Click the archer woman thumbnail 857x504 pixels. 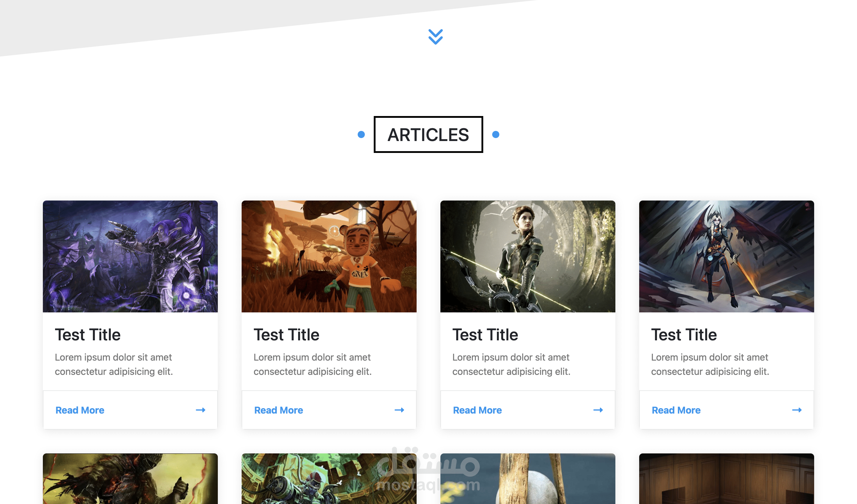click(528, 256)
